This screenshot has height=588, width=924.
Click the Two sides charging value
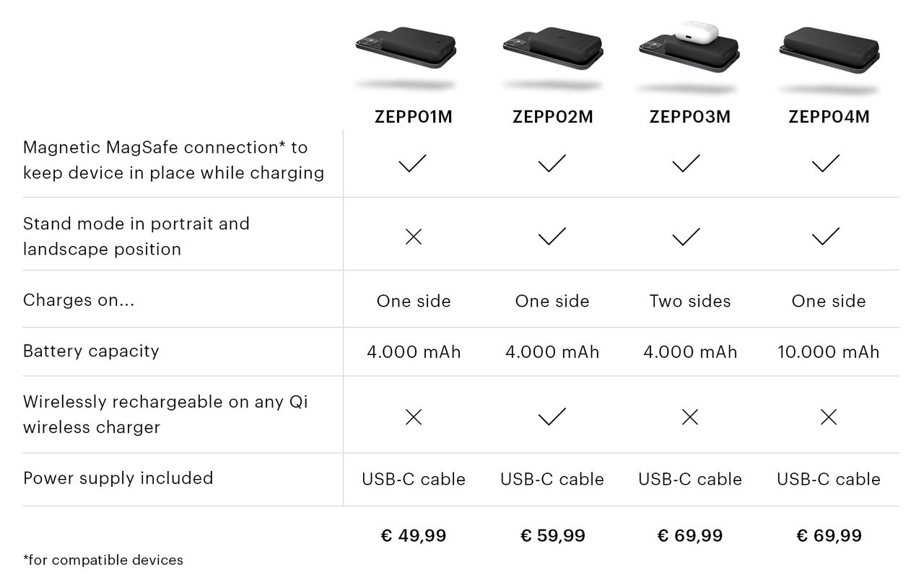pos(690,301)
